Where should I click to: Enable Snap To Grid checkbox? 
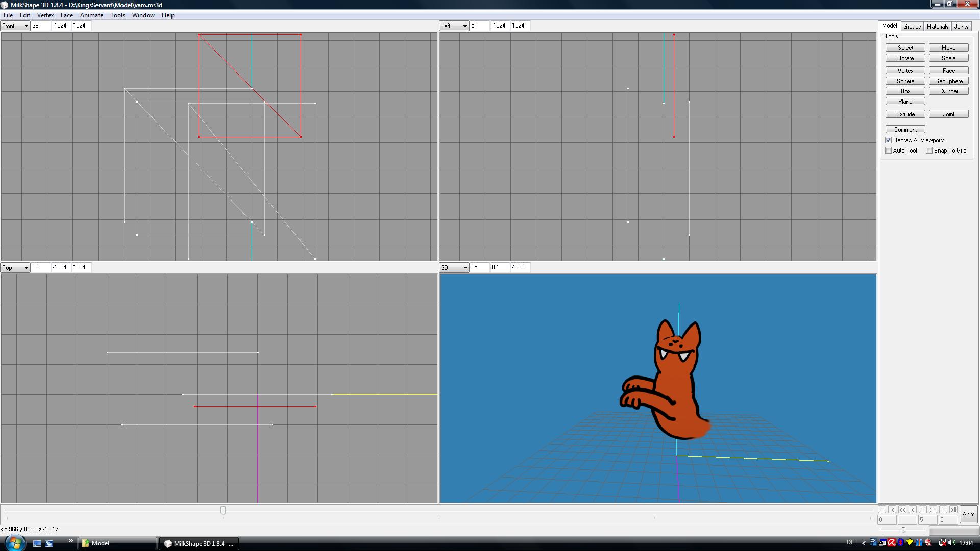coord(929,151)
